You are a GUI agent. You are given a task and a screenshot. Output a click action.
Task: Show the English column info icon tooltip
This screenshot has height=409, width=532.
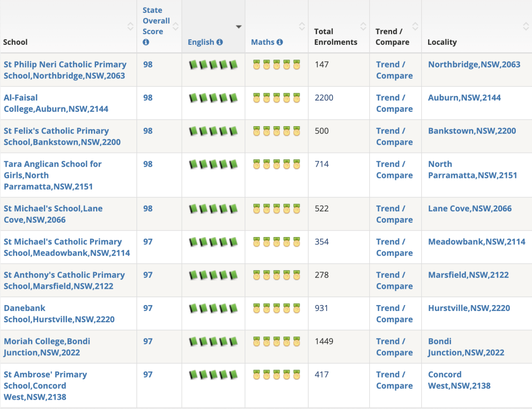(x=220, y=42)
